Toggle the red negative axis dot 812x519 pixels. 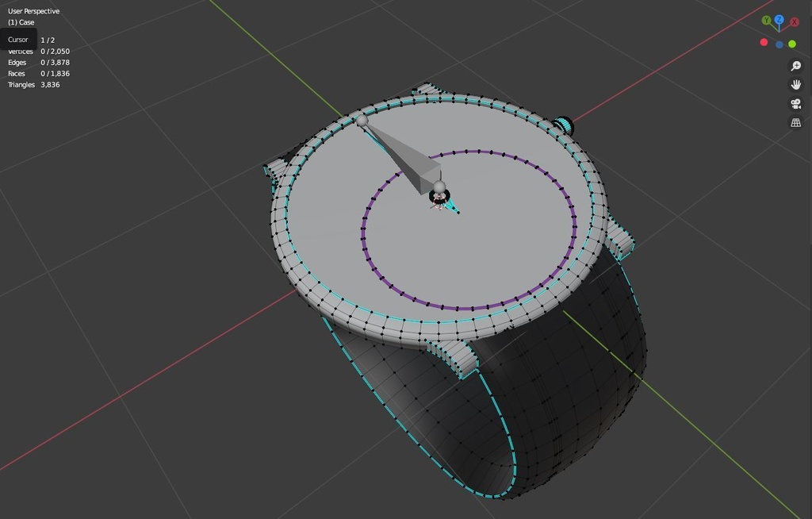point(764,42)
